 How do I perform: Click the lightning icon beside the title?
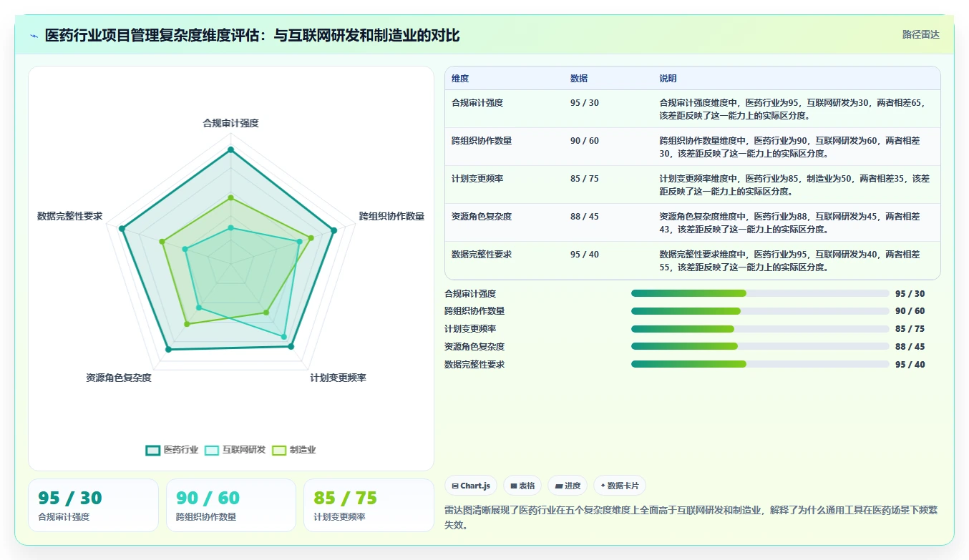[34, 36]
